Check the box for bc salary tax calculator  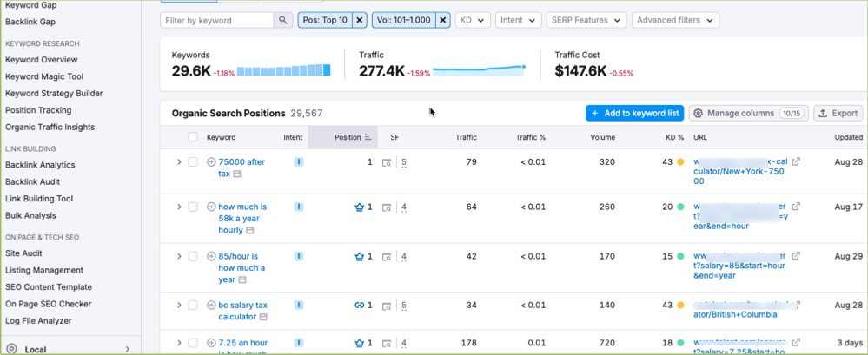point(193,306)
